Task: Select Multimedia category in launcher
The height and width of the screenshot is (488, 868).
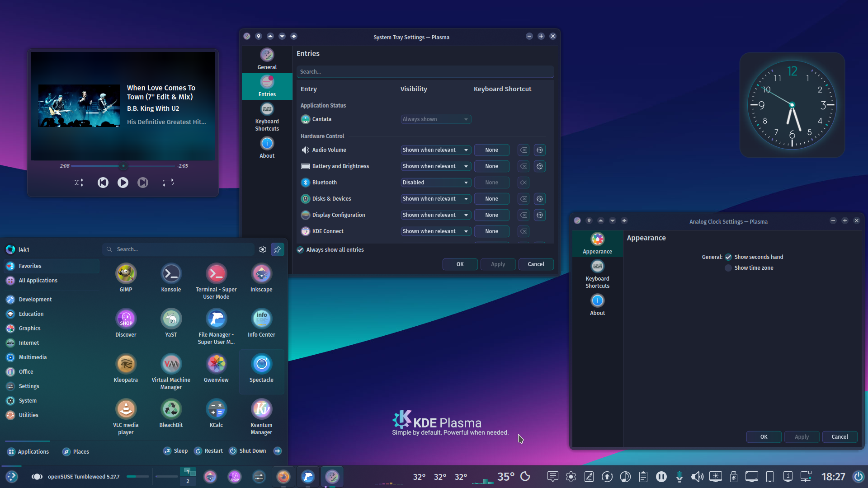Action: point(52,357)
